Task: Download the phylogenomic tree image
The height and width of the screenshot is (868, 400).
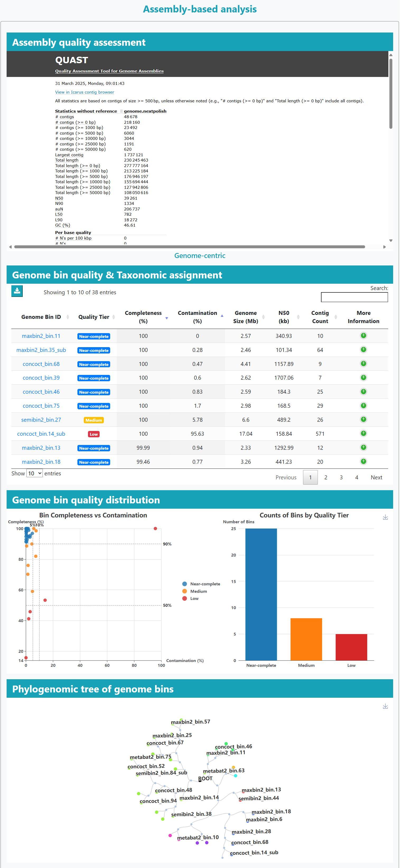Action: point(385,706)
